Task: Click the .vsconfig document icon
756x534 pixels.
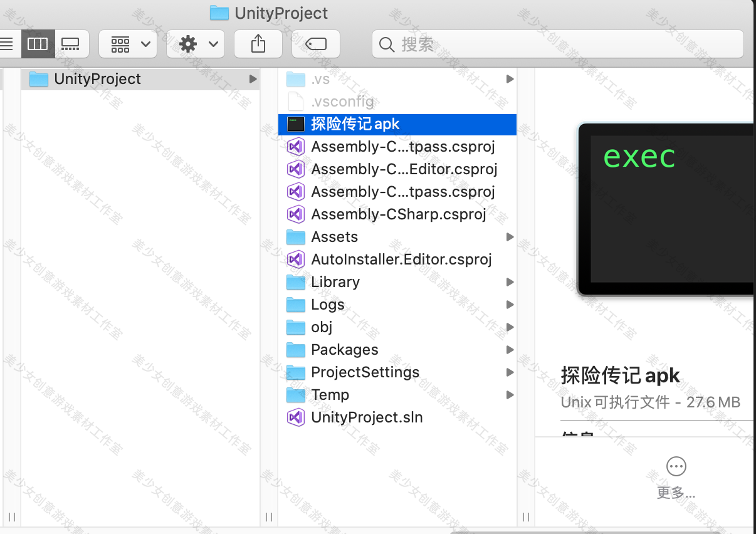Action: (296, 102)
